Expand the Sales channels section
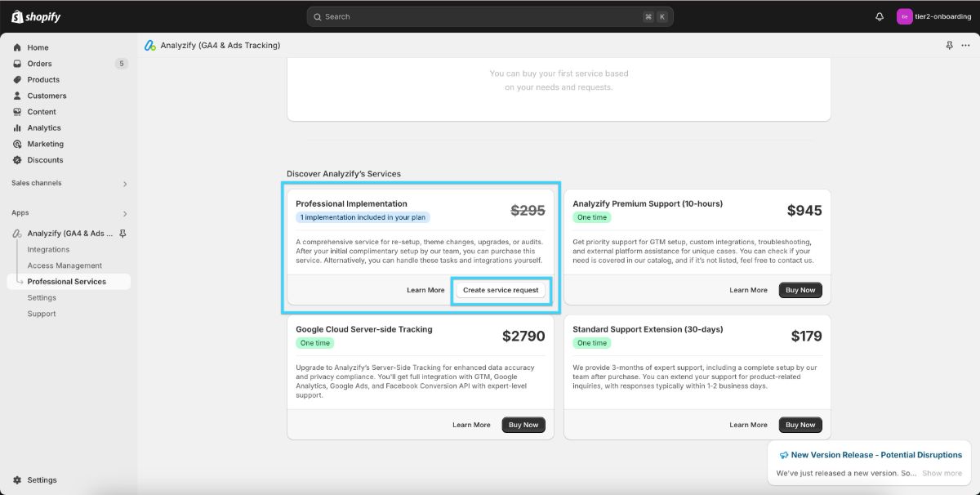The width and height of the screenshot is (980, 495). point(125,184)
